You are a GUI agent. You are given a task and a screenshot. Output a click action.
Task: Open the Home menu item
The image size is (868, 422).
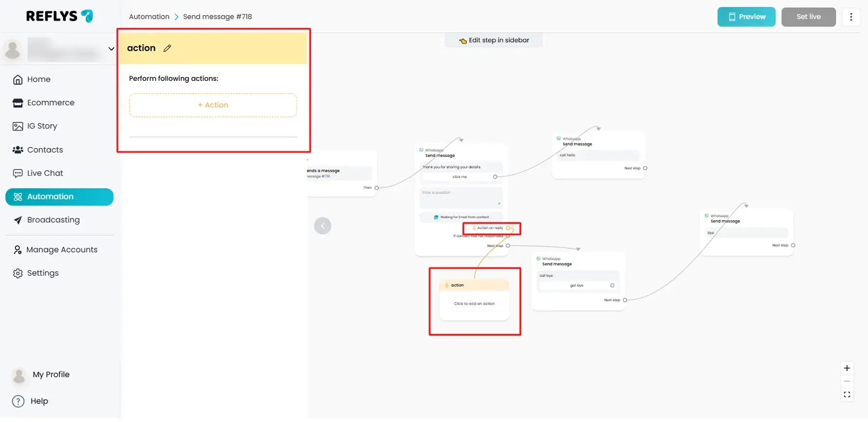point(39,79)
